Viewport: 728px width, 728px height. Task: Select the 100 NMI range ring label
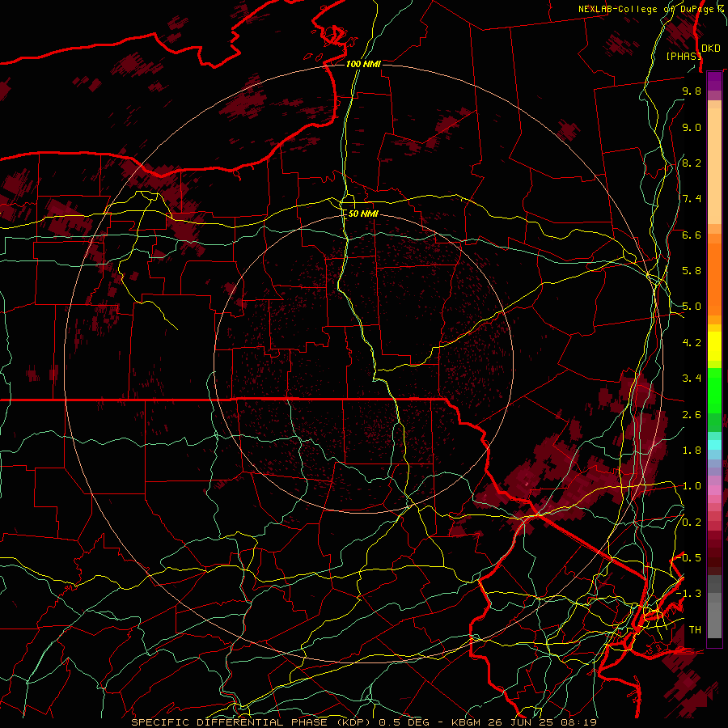pos(363,64)
